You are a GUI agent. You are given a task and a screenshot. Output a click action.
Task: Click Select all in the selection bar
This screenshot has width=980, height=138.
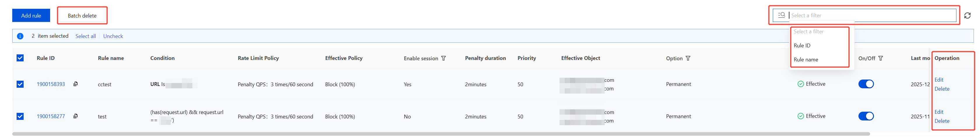[86, 36]
